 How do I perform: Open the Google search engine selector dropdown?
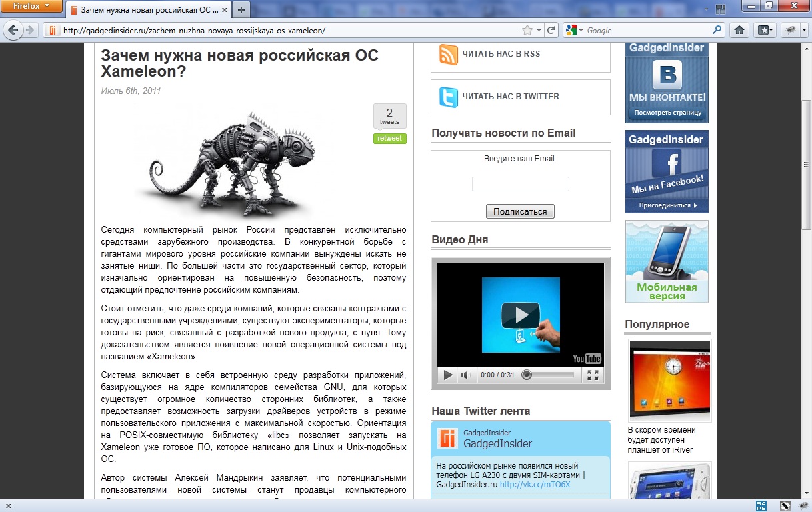574,31
